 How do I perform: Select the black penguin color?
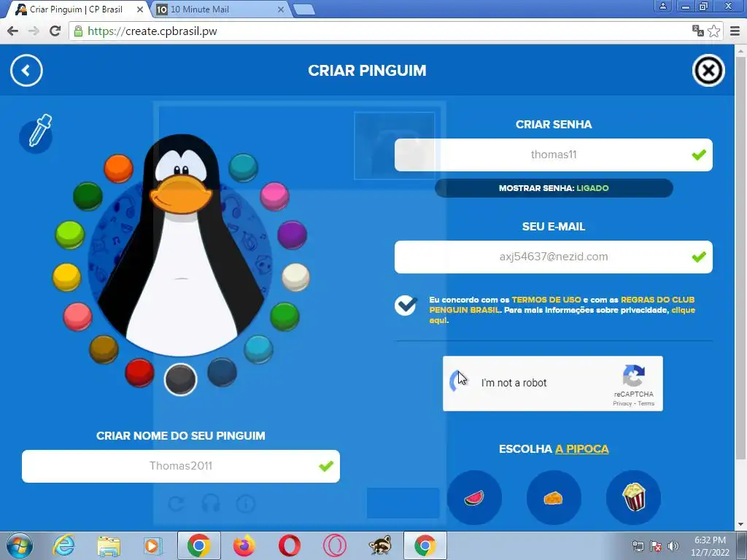click(181, 379)
